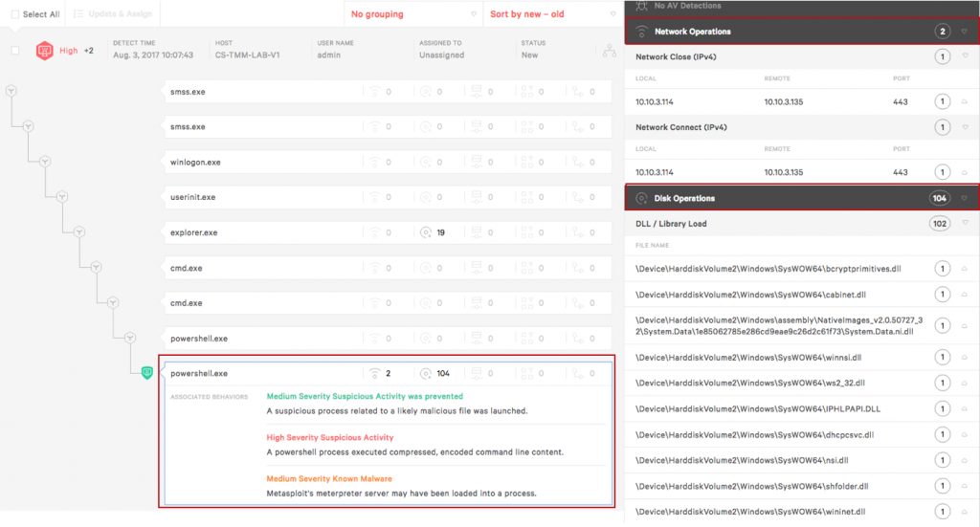
Task: Expand the 10.10.3.114 row under Network Connect
Action: pos(965,172)
